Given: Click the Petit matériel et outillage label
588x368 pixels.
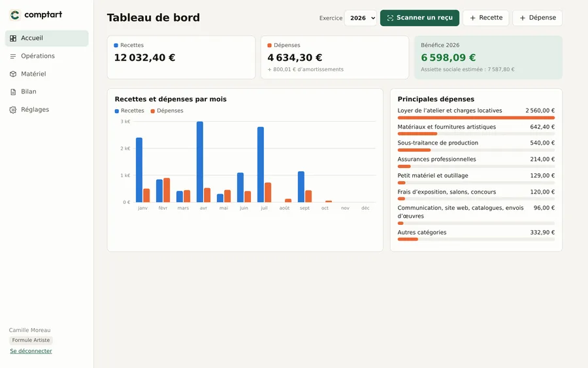Looking at the screenshot, I should coord(433,176).
